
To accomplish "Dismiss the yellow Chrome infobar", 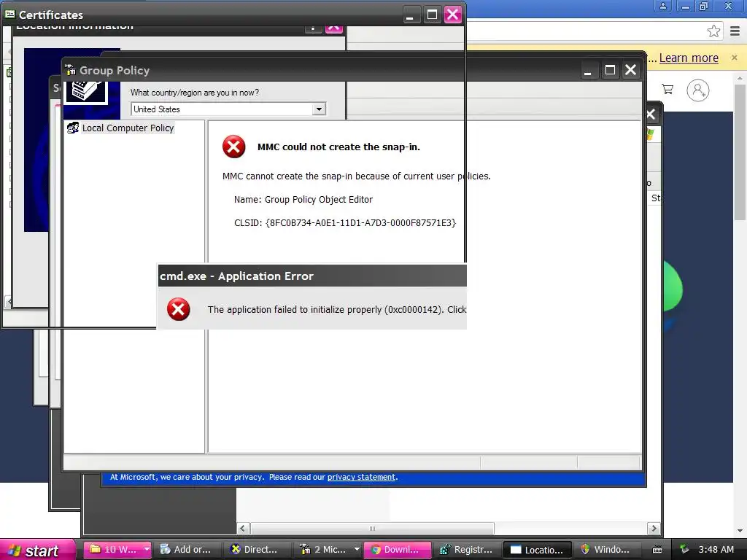I will coord(734,57).
